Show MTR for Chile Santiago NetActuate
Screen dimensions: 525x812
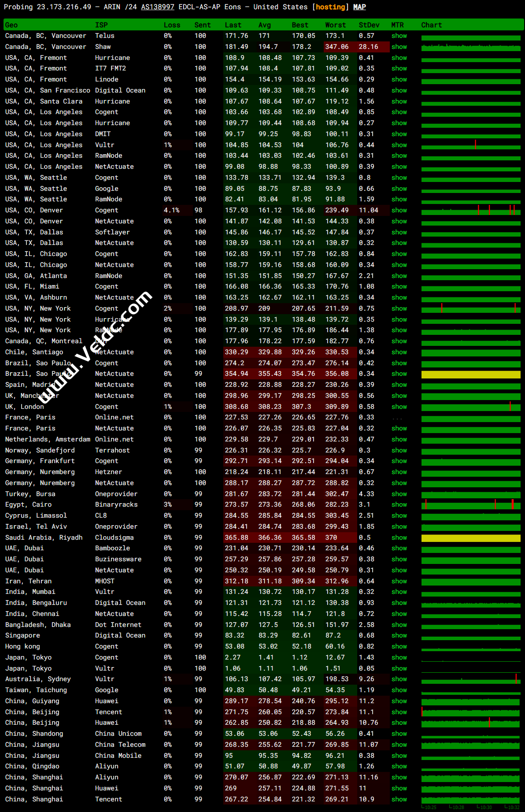pyautogui.click(x=399, y=352)
